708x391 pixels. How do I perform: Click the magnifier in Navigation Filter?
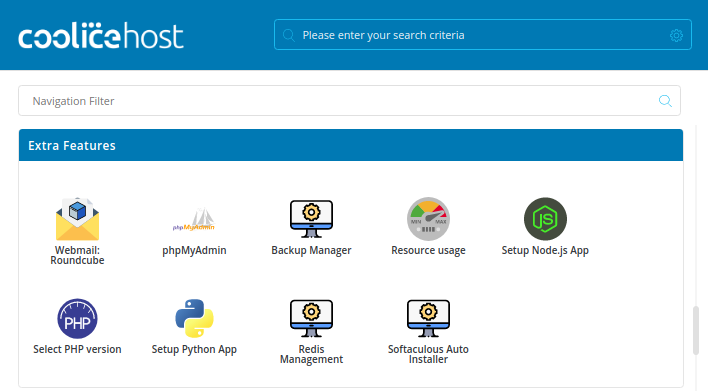pyautogui.click(x=665, y=101)
